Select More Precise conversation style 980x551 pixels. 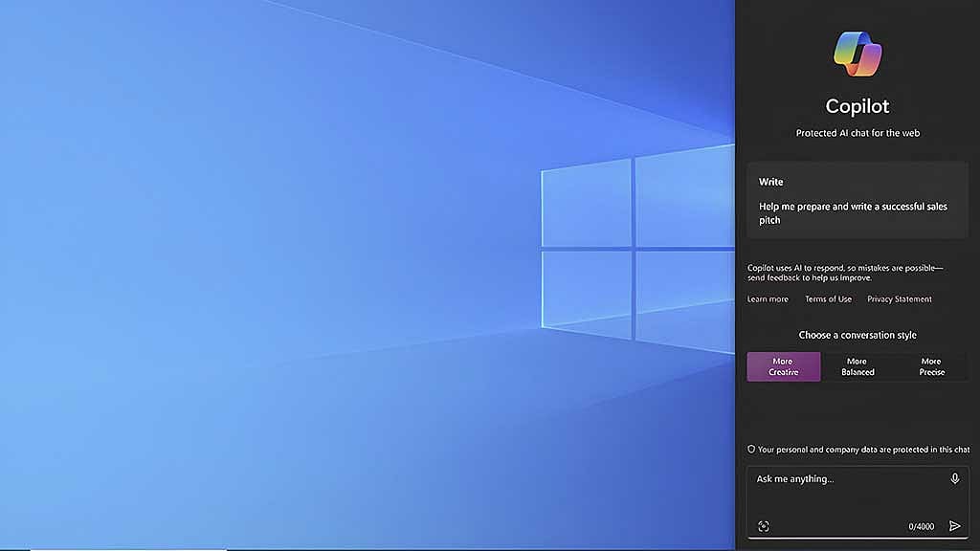pyautogui.click(x=931, y=366)
